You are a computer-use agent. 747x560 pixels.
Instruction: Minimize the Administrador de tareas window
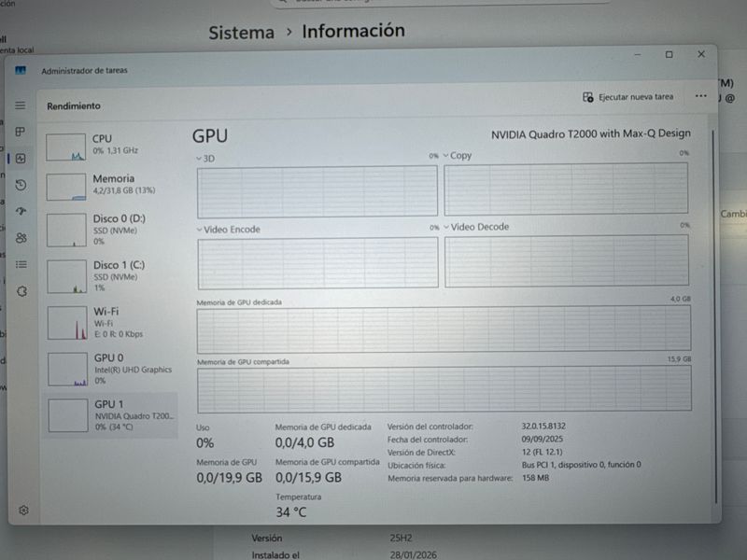click(638, 55)
